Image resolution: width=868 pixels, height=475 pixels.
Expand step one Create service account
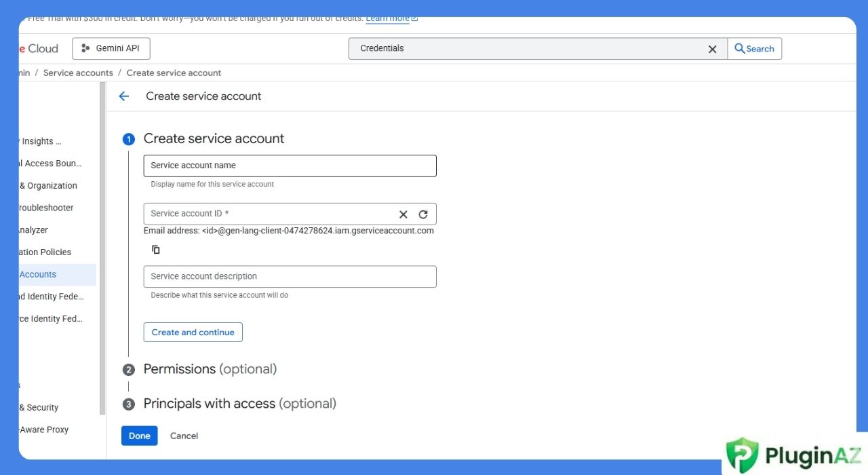click(x=214, y=138)
